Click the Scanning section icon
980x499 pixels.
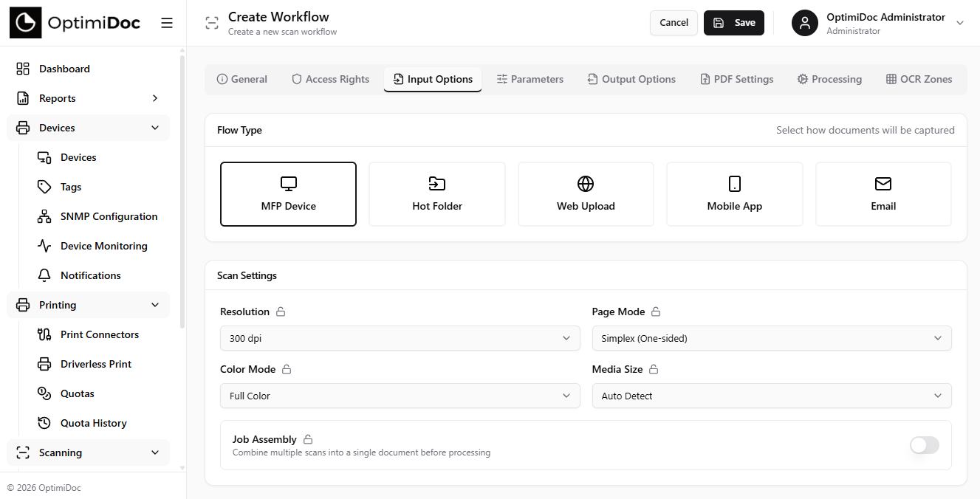(x=23, y=452)
